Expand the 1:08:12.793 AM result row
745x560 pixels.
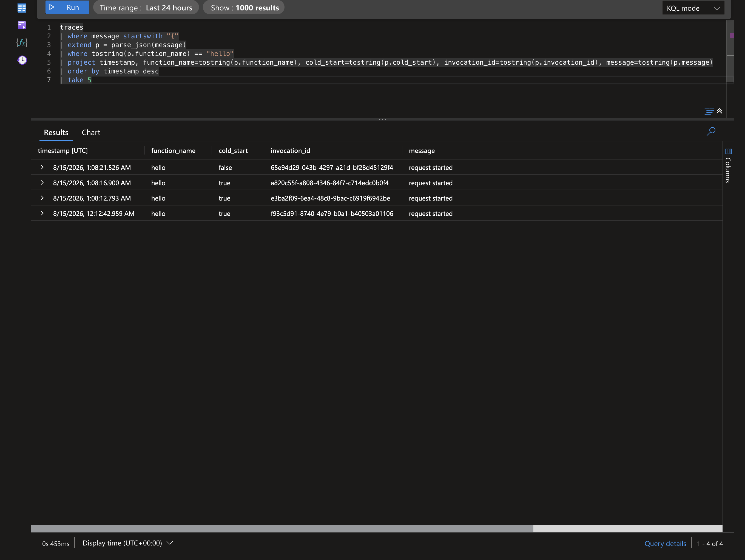coord(42,198)
